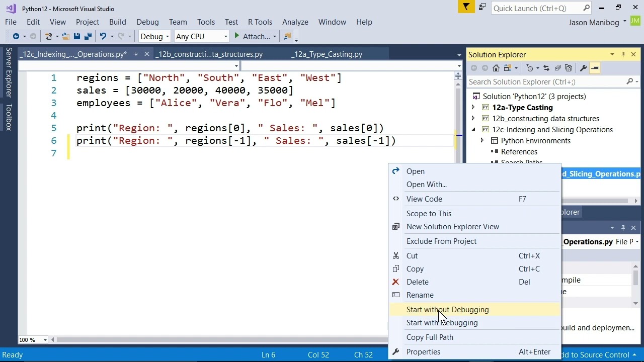This screenshot has height=362, width=644.
Task: Click the Navigate Backward arrow in toolbar
Action: [16, 36]
